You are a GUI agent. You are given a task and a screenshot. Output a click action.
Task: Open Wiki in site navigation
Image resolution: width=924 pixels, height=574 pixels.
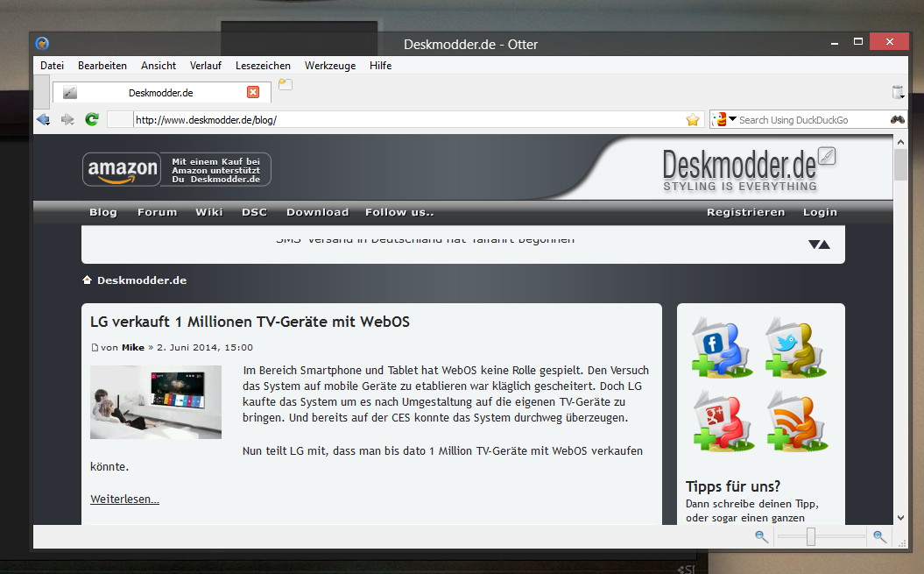[209, 212]
